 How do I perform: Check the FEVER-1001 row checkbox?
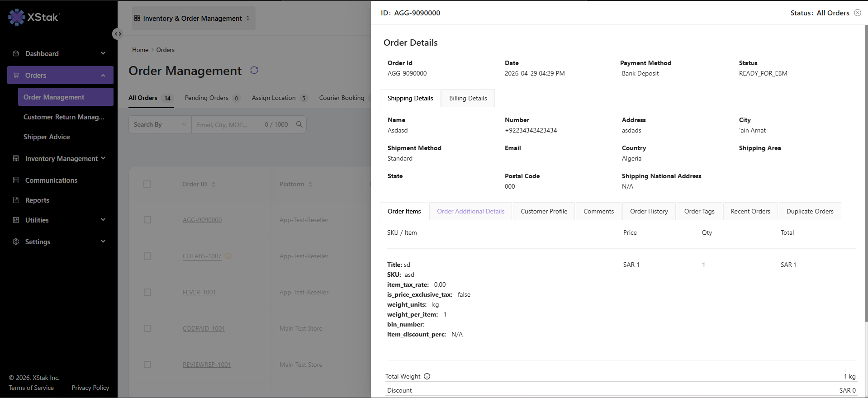147,292
